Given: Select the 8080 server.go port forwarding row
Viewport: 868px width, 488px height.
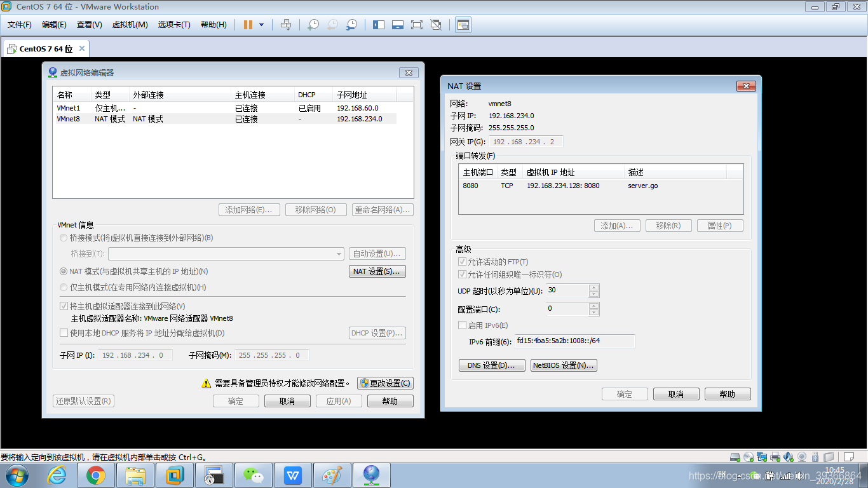Looking at the screenshot, I should click(600, 186).
